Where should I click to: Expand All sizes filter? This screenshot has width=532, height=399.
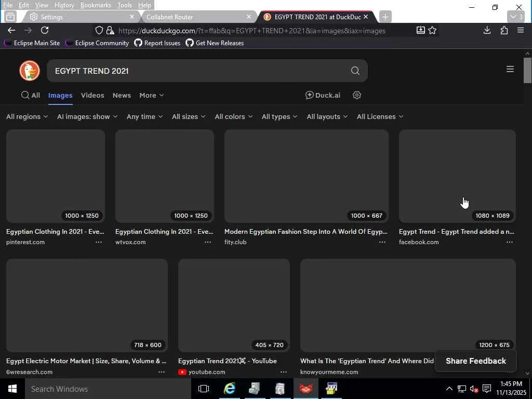189,117
